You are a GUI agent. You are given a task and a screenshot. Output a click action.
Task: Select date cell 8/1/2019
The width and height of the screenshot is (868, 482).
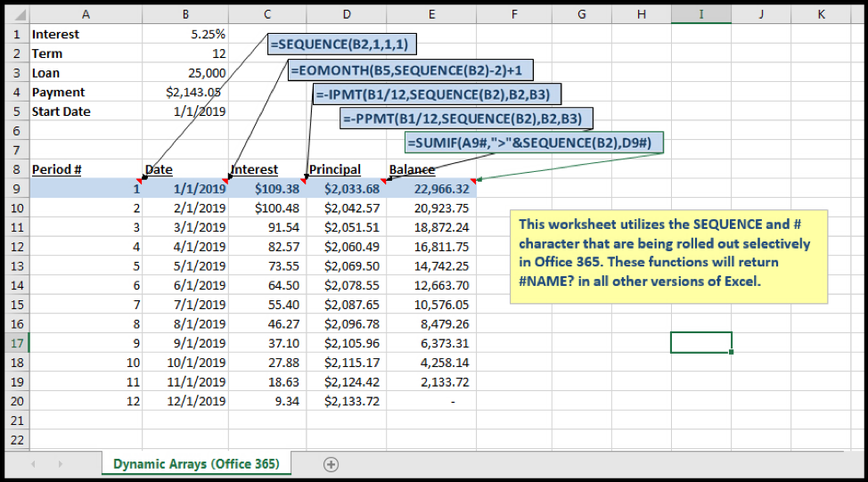pyautogui.click(x=185, y=323)
